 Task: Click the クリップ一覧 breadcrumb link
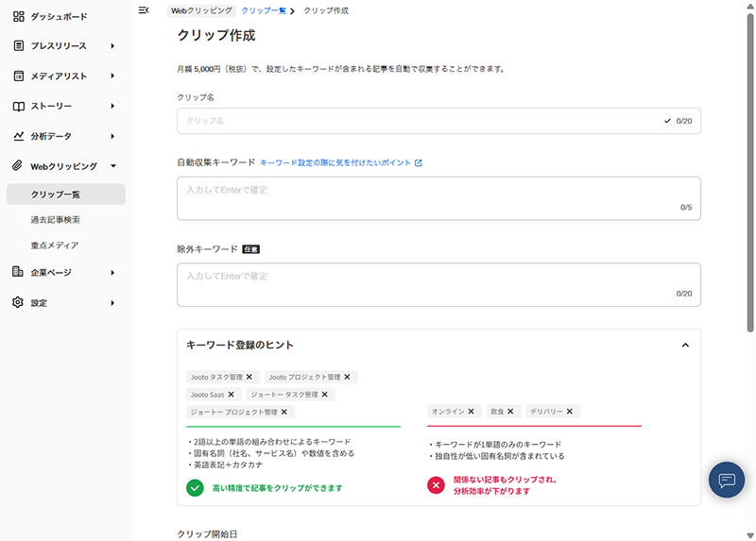point(264,10)
